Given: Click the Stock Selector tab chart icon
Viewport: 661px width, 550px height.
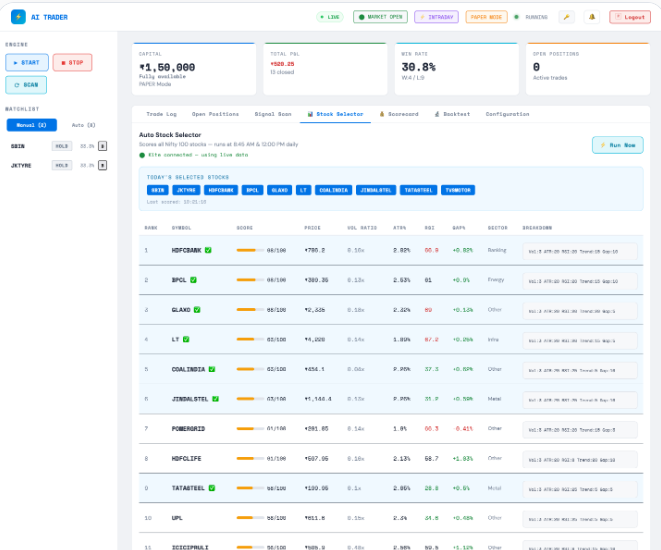Looking at the screenshot, I should point(310,114).
